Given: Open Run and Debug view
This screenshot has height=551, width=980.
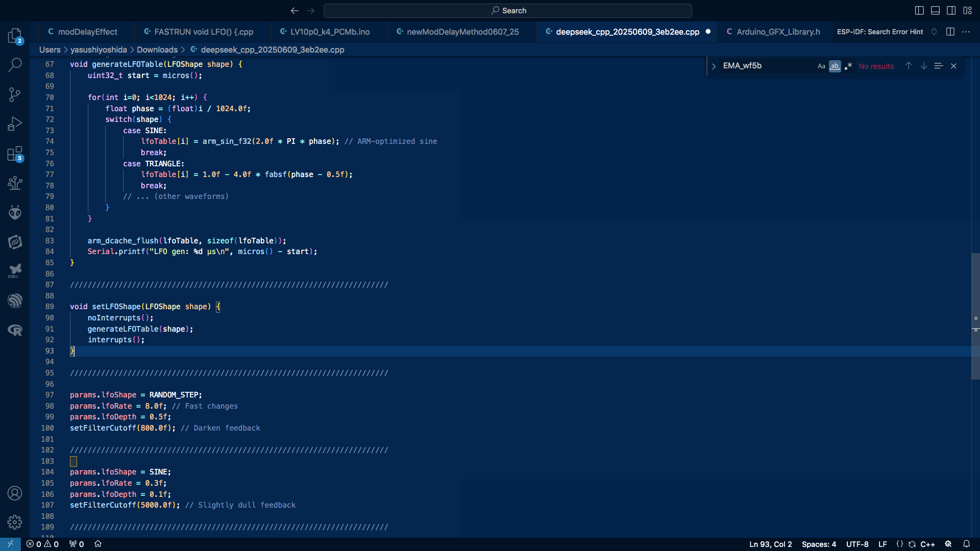Looking at the screenshot, I should [x=15, y=124].
